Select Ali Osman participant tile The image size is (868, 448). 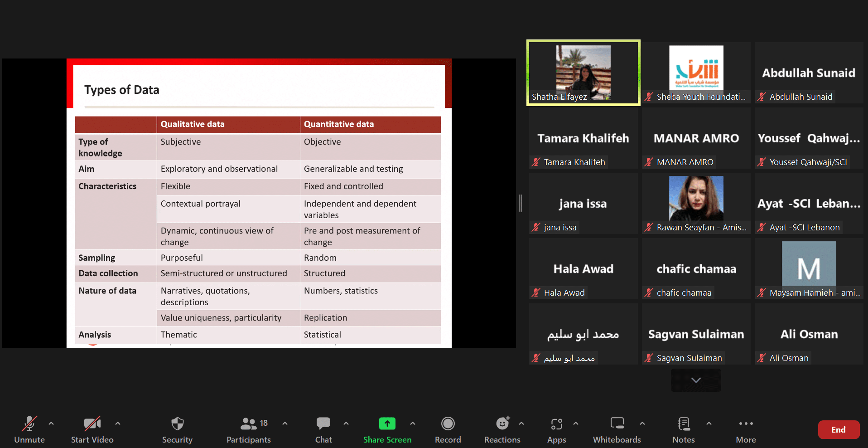[x=809, y=334]
